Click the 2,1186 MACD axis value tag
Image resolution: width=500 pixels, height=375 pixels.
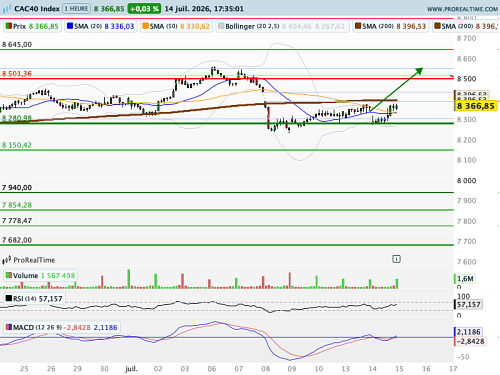pyautogui.click(x=468, y=332)
